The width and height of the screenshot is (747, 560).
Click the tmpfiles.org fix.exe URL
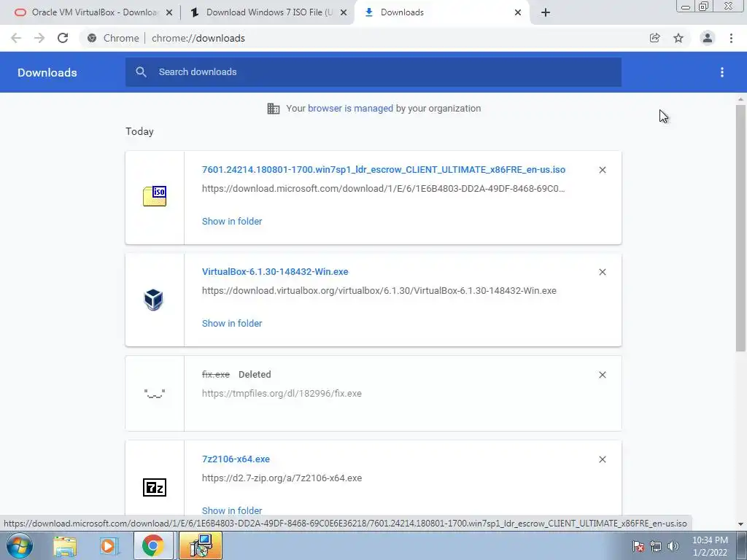282,393
